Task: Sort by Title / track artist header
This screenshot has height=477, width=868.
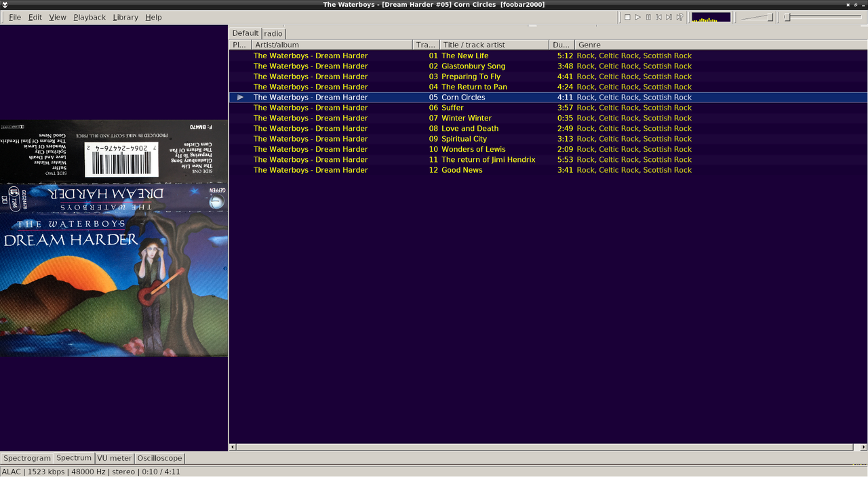Action: click(494, 45)
